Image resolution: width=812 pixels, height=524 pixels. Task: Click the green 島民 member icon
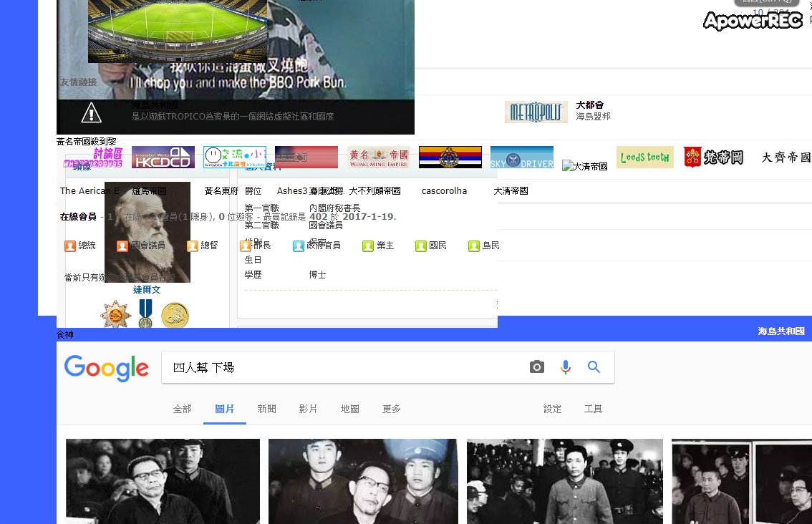pyautogui.click(x=474, y=246)
